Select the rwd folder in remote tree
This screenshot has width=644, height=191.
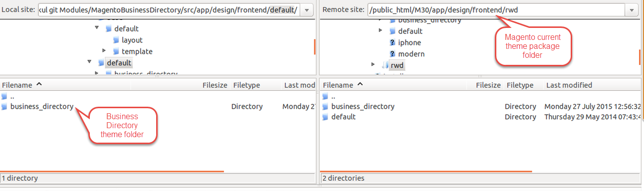[x=397, y=65]
